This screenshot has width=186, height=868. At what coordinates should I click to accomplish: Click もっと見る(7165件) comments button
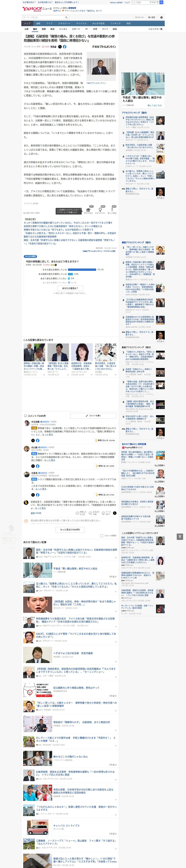[70, 529]
